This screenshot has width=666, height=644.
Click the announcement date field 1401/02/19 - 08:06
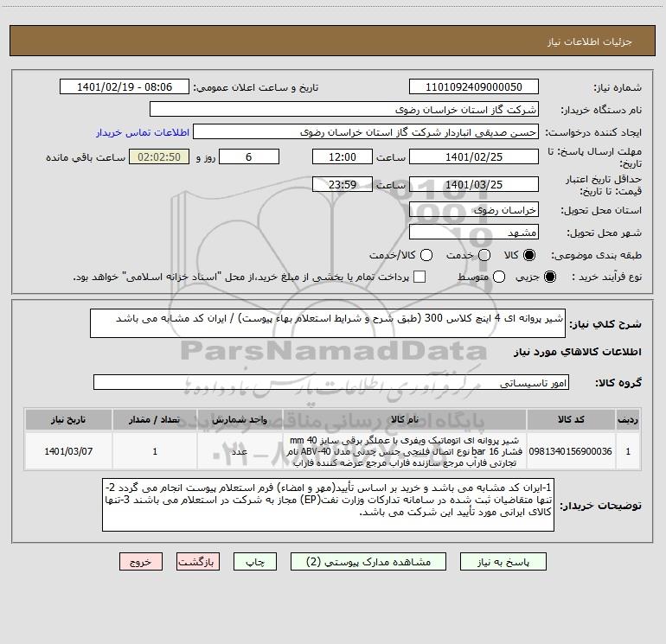(125, 86)
